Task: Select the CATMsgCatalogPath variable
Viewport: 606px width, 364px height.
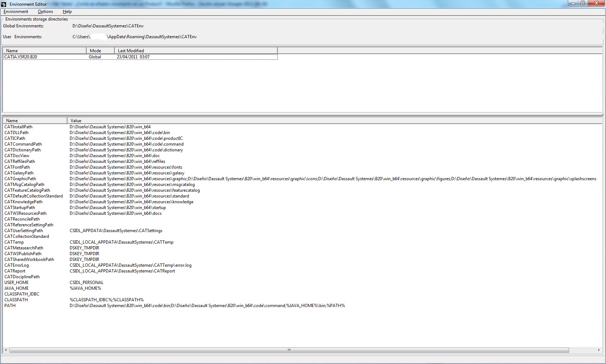Action: point(24,185)
